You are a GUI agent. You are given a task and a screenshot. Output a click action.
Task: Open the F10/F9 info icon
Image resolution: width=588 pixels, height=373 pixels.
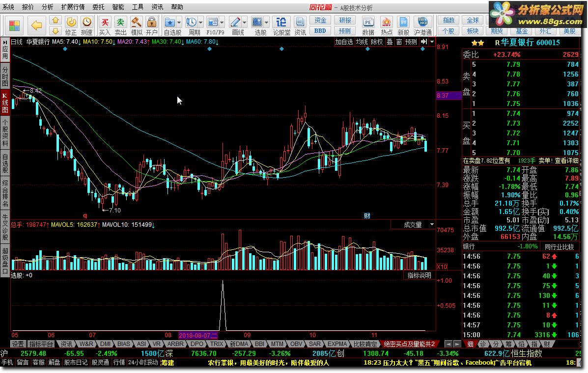[x=213, y=22]
